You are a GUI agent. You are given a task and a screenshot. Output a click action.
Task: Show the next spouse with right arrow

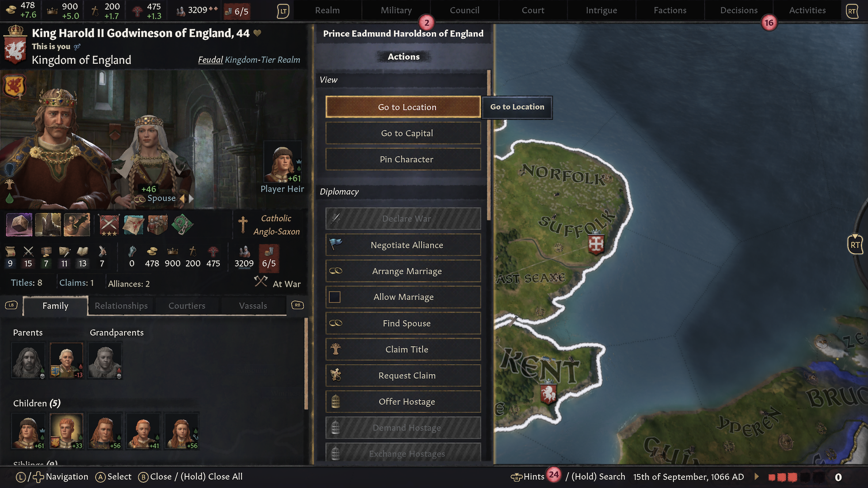coord(191,198)
